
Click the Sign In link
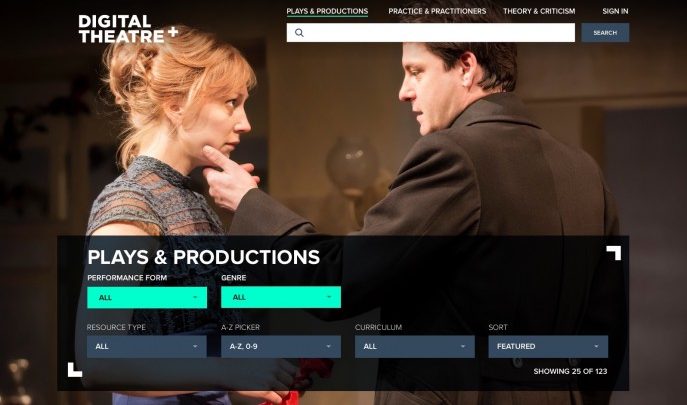click(x=615, y=11)
